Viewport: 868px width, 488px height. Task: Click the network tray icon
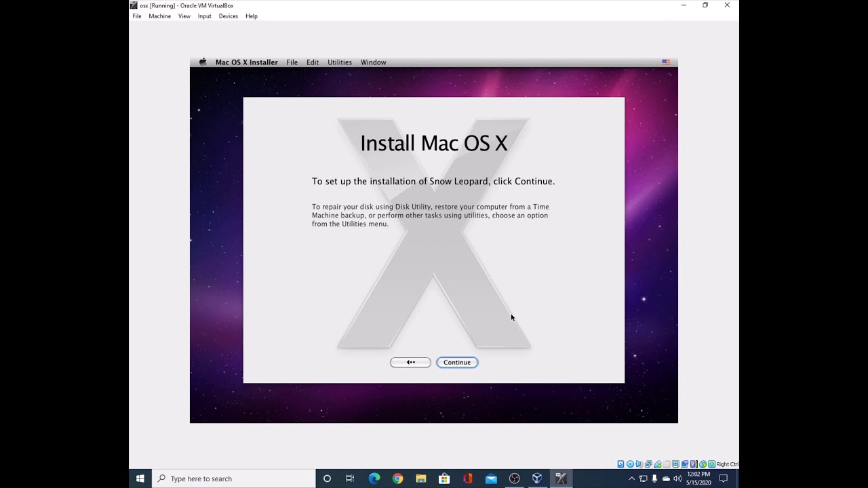[x=643, y=479]
